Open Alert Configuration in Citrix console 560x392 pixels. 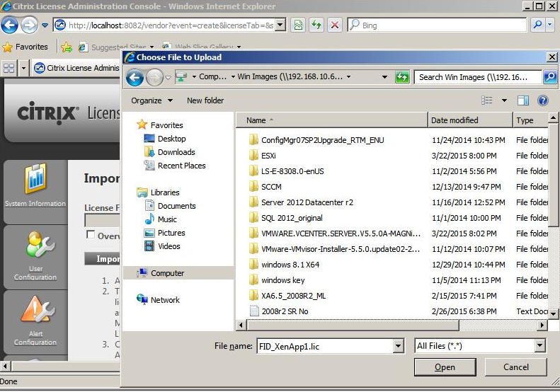[x=35, y=321]
